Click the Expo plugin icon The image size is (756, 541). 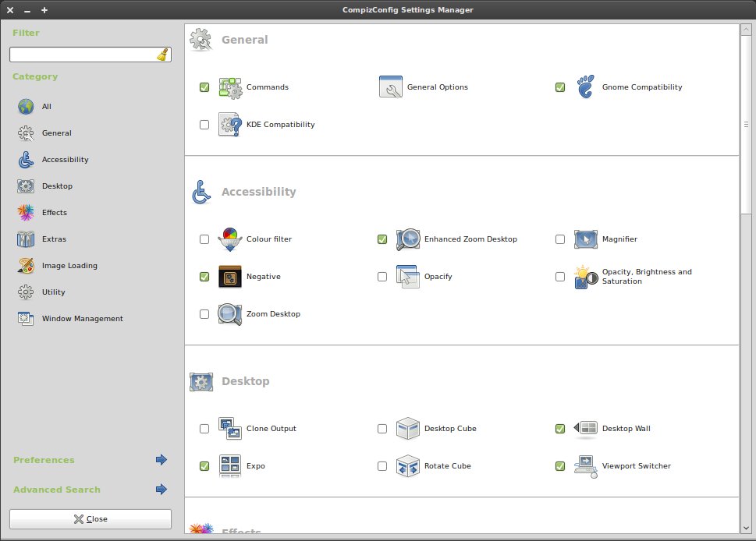(230, 466)
